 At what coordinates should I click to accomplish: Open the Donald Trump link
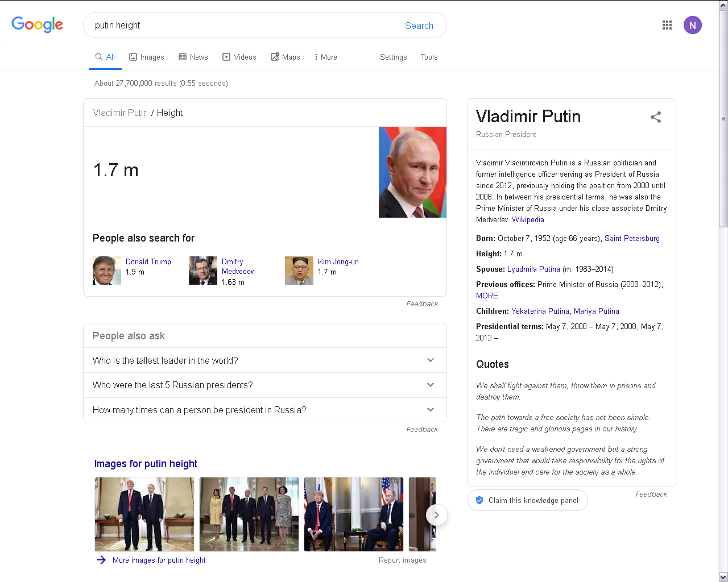(148, 261)
